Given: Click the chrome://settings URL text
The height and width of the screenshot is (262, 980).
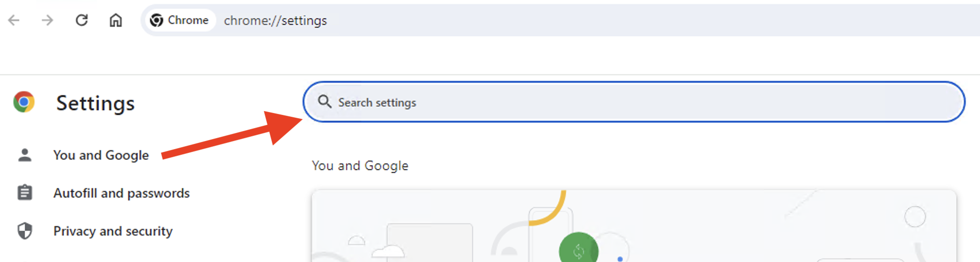Looking at the screenshot, I should 275,21.
